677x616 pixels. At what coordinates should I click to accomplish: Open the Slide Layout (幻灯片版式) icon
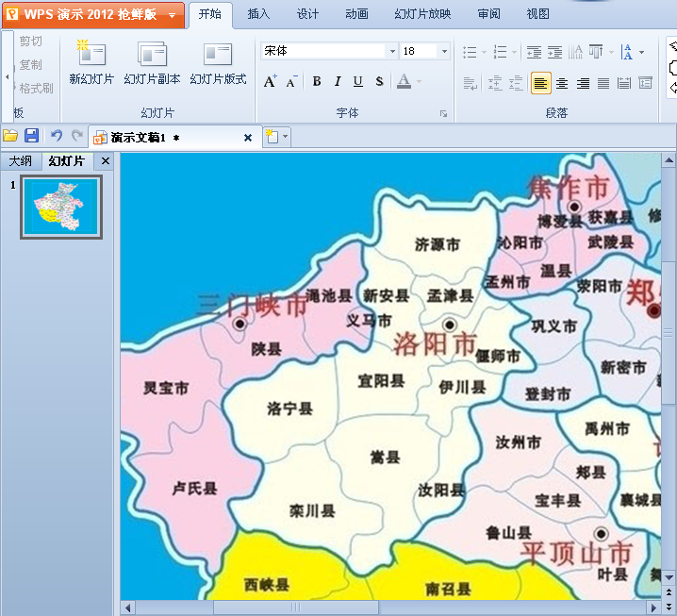click(x=218, y=55)
